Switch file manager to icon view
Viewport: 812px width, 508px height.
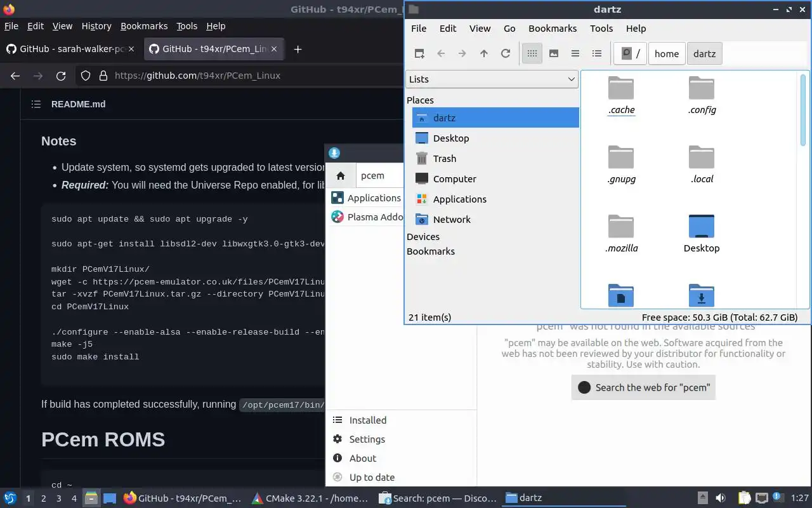[532, 54]
